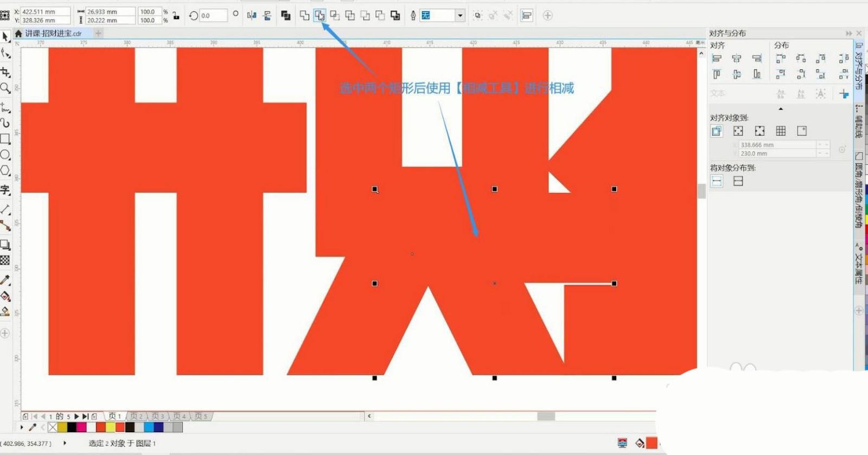Click the Simplify shapes button
Viewport: 868px width, 455px height.
click(350, 15)
